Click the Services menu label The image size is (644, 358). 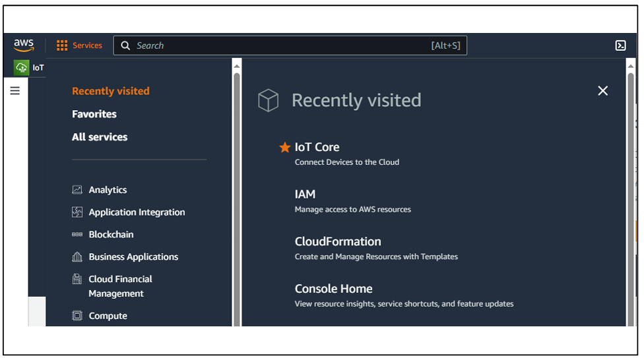(87, 45)
